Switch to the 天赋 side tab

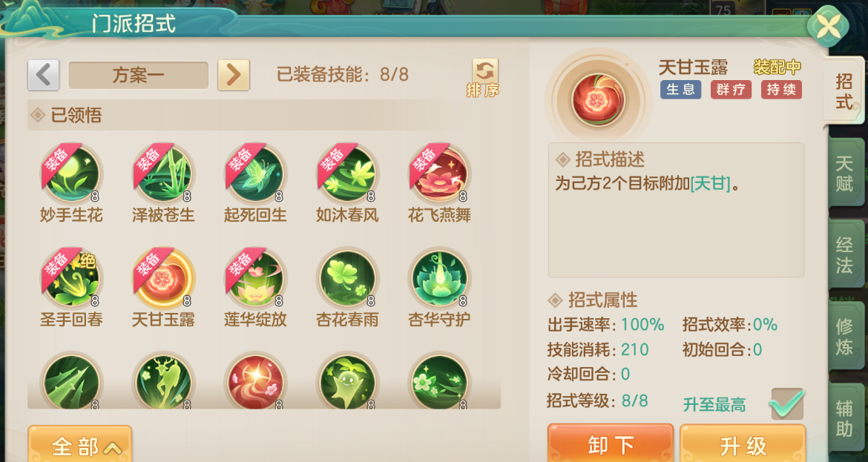point(845,174)
